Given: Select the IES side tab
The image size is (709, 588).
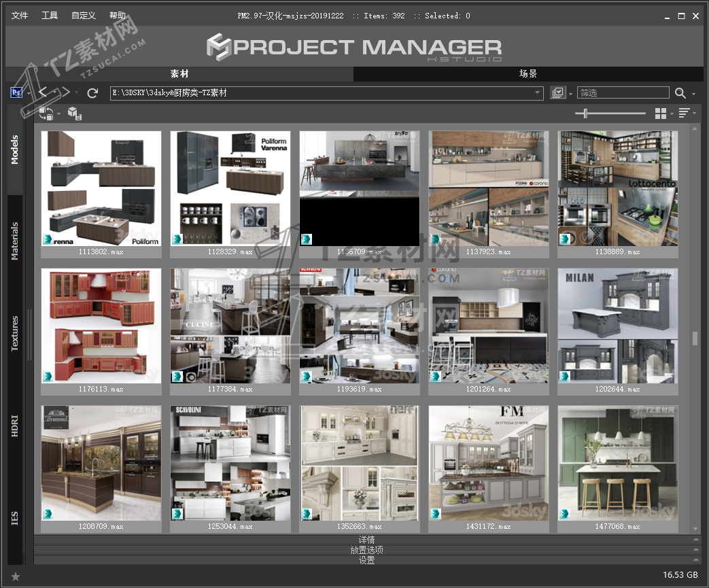Looking at the screenshot, I should click(x=15, y=519).
